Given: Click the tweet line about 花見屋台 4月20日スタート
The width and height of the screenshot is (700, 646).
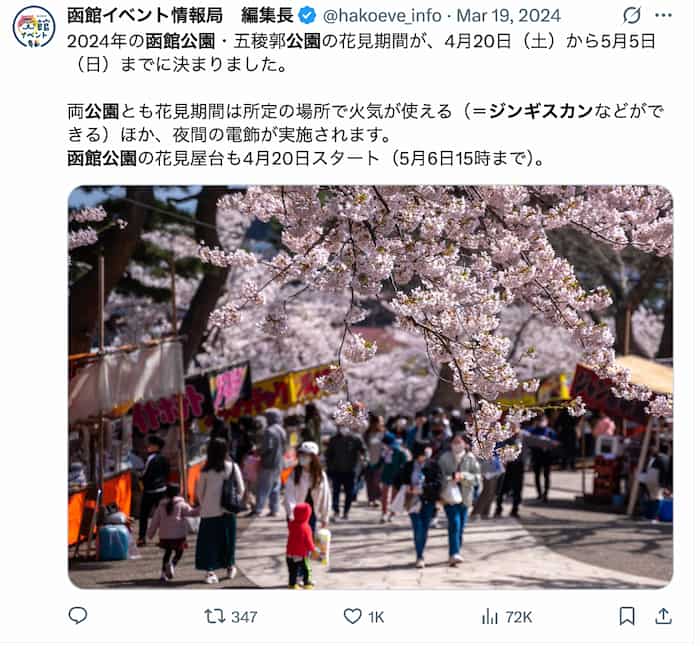Looking at the screenshot, I should (x=306, y=158).
